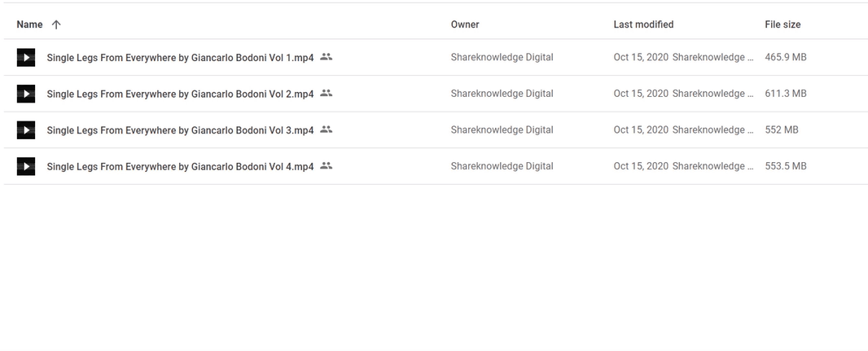Select Single Legs From Everywhere Vol 1.mp4 file name

pos(180,58)
